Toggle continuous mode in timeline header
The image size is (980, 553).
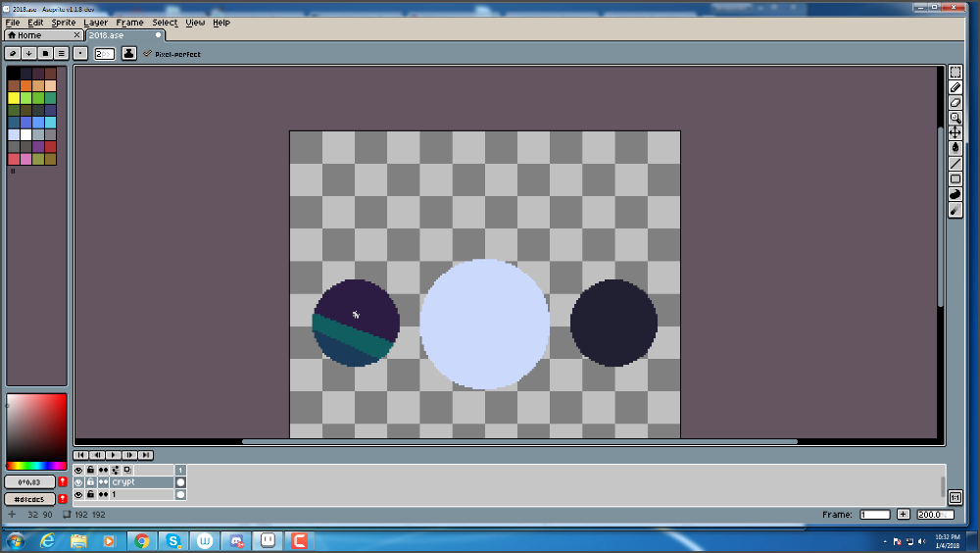coord(103,470)
